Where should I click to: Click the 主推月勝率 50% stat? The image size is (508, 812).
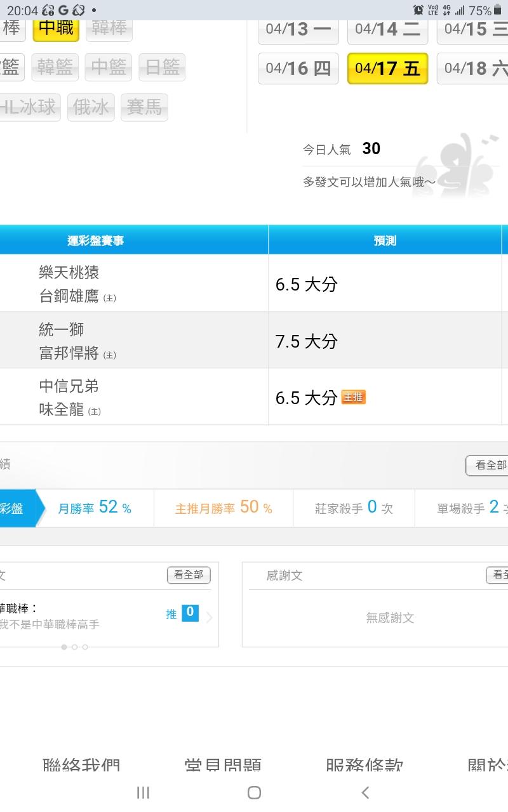tap(224, 507)
